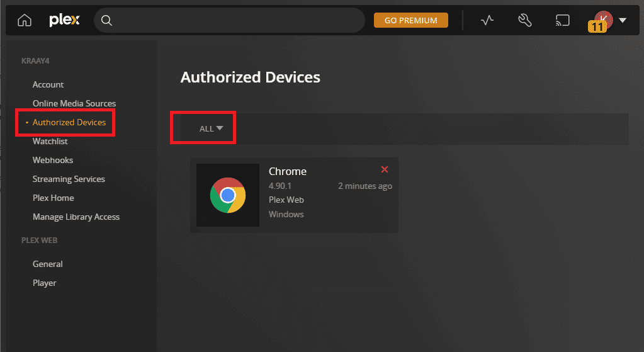Click the Authorized Devices page heading

coord(250,77)
